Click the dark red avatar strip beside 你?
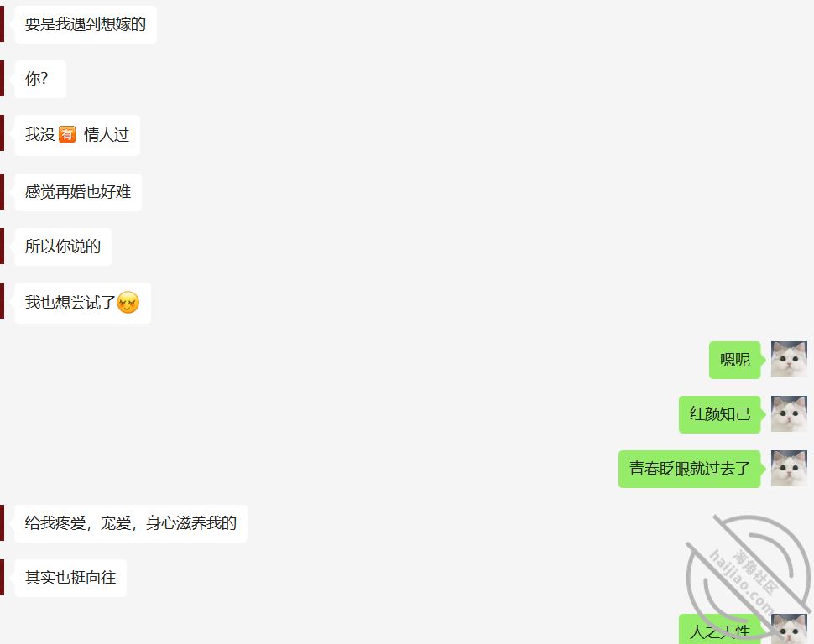Viewport: 814px width, 644px height. [2, 79]
